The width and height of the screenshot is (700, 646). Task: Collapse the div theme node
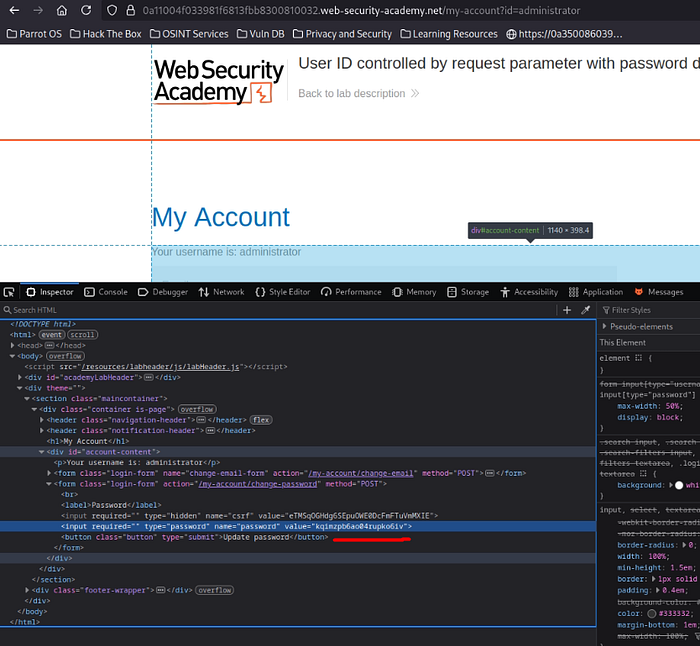point(20,388)
